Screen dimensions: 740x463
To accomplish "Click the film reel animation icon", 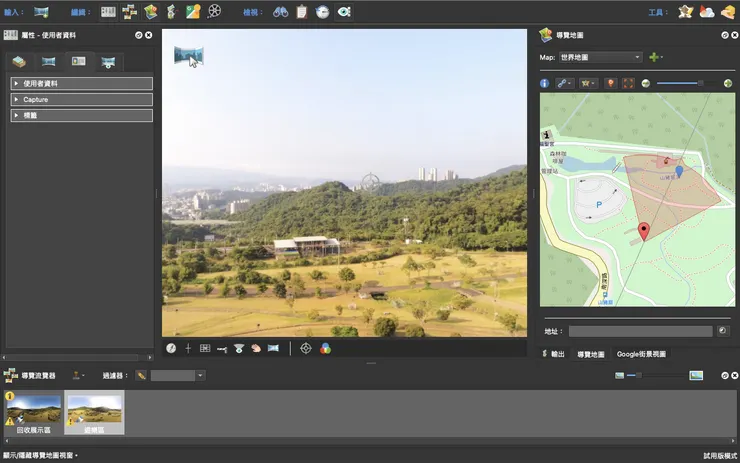I will point(214,12).
